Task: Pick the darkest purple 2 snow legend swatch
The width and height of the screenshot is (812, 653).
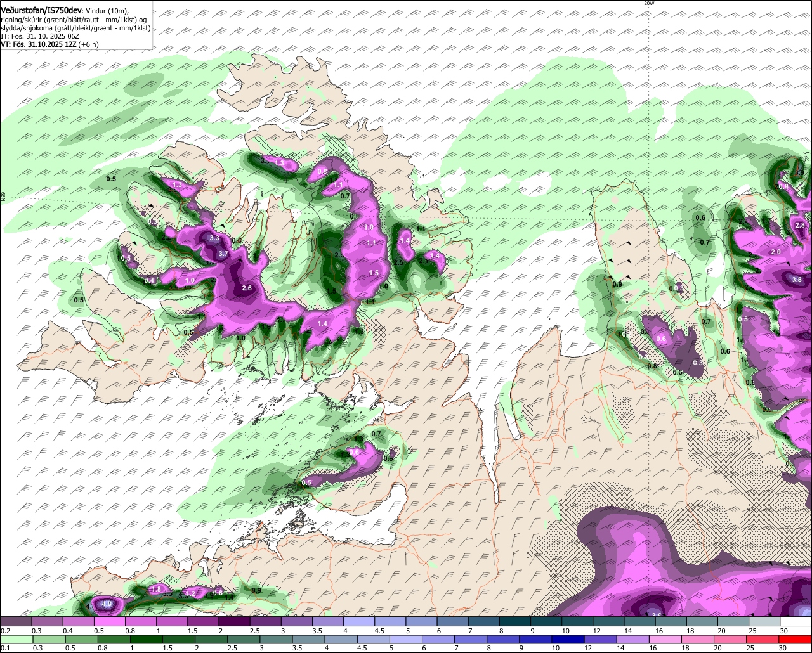Action: click(234, 621)
